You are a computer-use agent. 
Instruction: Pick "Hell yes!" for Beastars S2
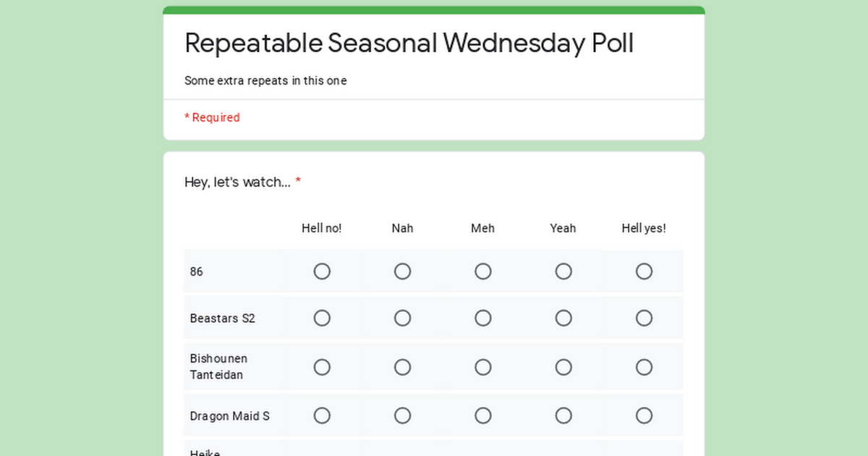pos(644,318)
